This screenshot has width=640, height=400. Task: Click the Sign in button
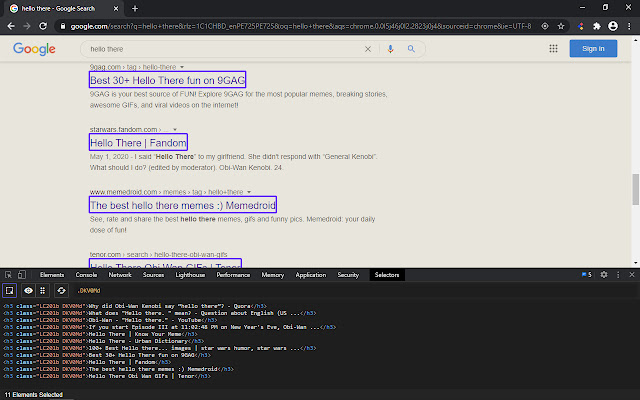[x=593, y=49]
